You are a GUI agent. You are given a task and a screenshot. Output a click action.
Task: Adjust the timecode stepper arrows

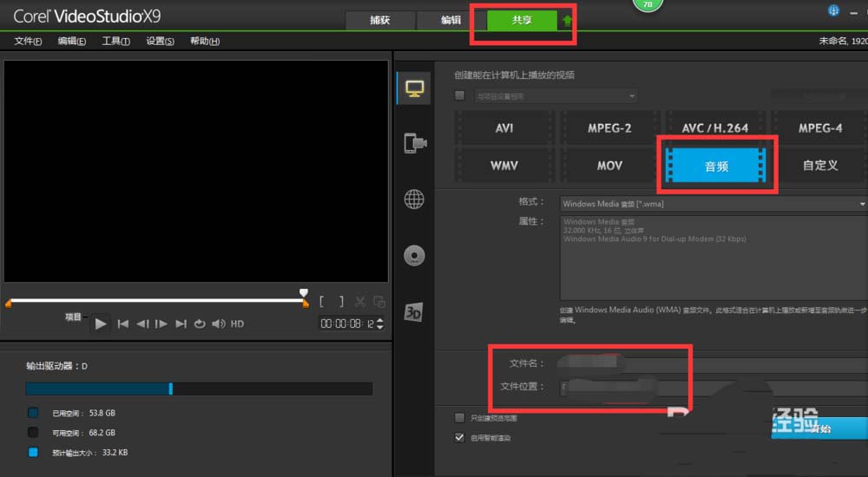380,323
